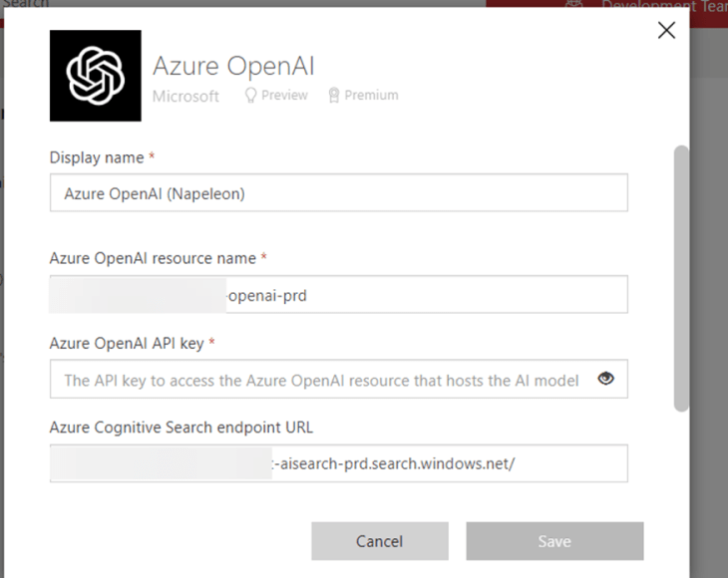Click the Azure OpenAI title text
The width and height of the screenshot is (728, 578).
233,67
